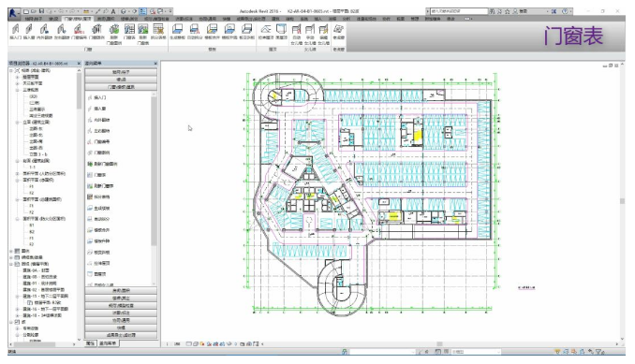Toggle select elements by face in status bar
Screen dimensions: 635x364
coord(582,352)
